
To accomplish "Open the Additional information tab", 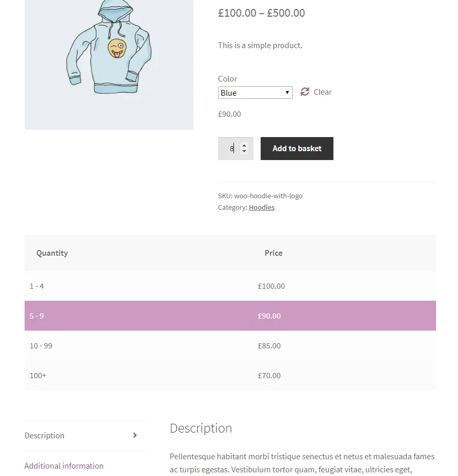I will coord(64,466).
